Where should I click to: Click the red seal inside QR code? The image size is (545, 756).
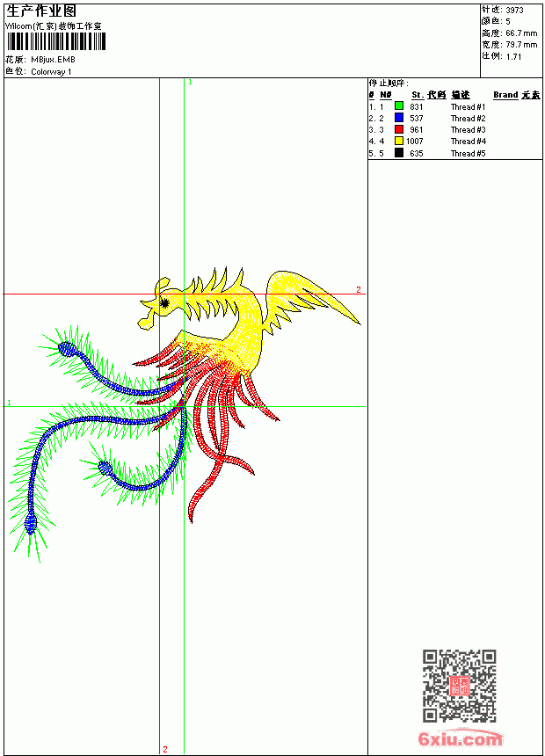pos(459,686)
